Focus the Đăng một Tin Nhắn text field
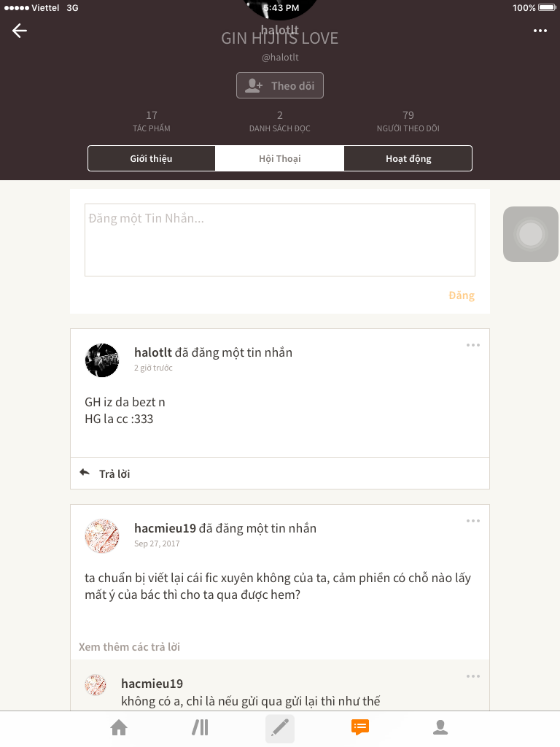 (x=280, y=240)
